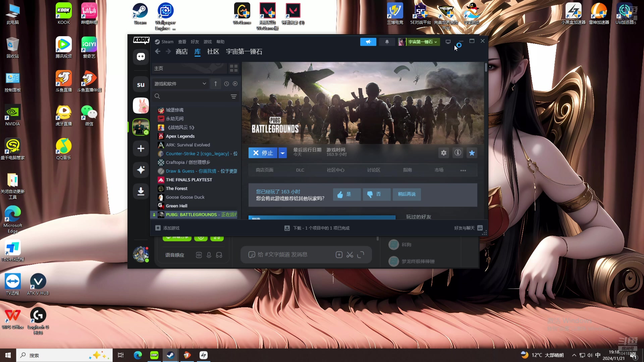This screenshot has width=644, height=362.
Task: Open the 游戏 menu
Action: 208,42
